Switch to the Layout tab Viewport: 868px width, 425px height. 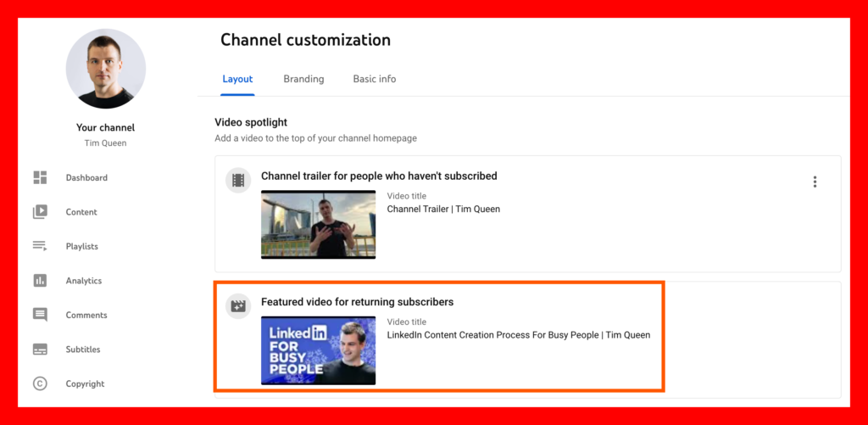tap(237, 79)
